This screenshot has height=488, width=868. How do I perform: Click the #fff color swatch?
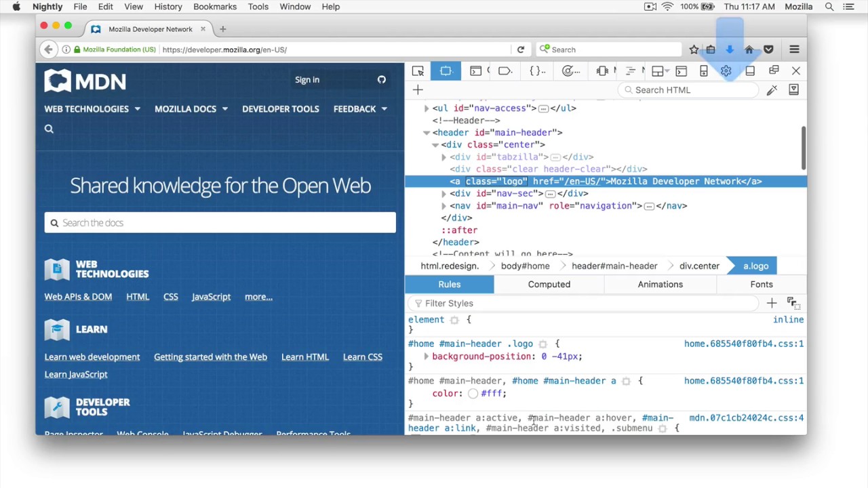(473, 394)
